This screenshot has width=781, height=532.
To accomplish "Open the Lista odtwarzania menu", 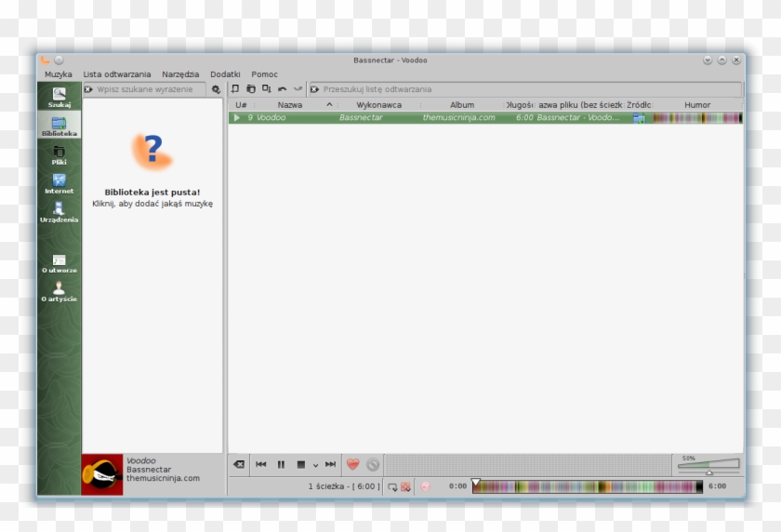I will [117, 74].
